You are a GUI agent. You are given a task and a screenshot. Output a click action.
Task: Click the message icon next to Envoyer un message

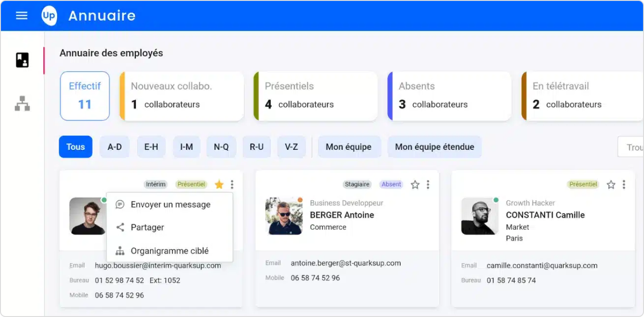coord(119,204)
